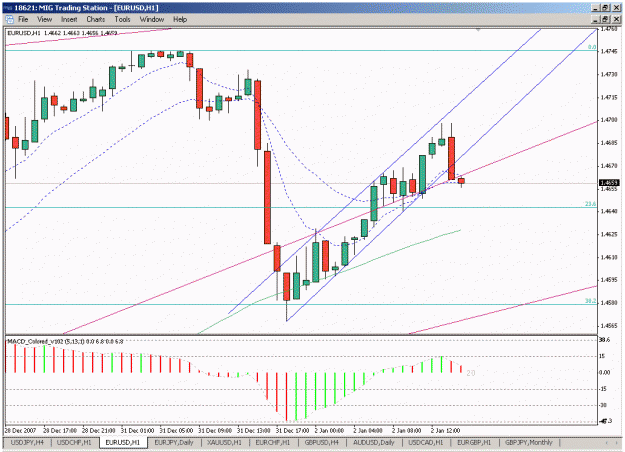Click the chart window icon in menu bar
The height and width of the screenshot is (452, 625).
click(x=9, y=19)
